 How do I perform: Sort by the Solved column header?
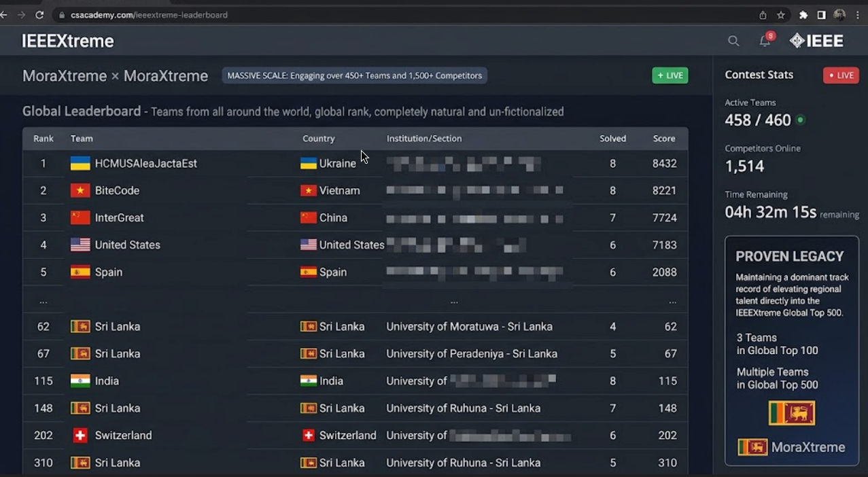coord(612,139)
